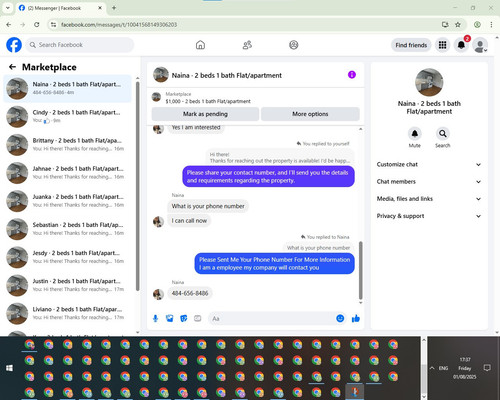Open Jahnae conversation in Marketplace list
This screenshot has width=500, height=400.
tap(68, 172)
